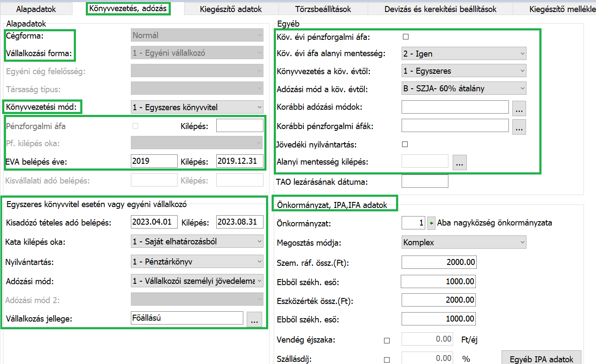
Task: Click the Pf. kilépés oka dropdown
Action: (197, 142)
